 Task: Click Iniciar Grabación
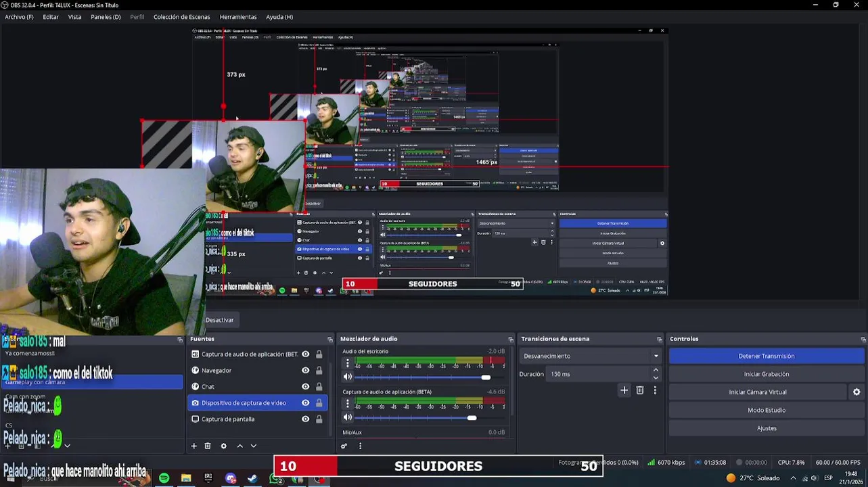click(767, 374)
